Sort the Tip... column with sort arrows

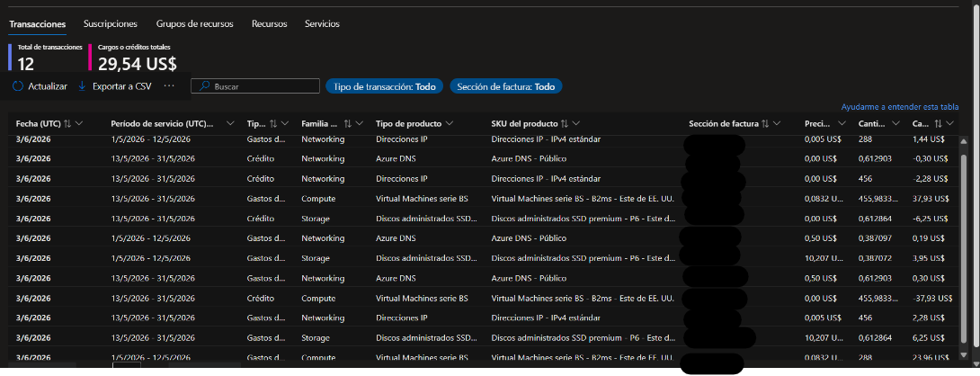pos(273,123)
